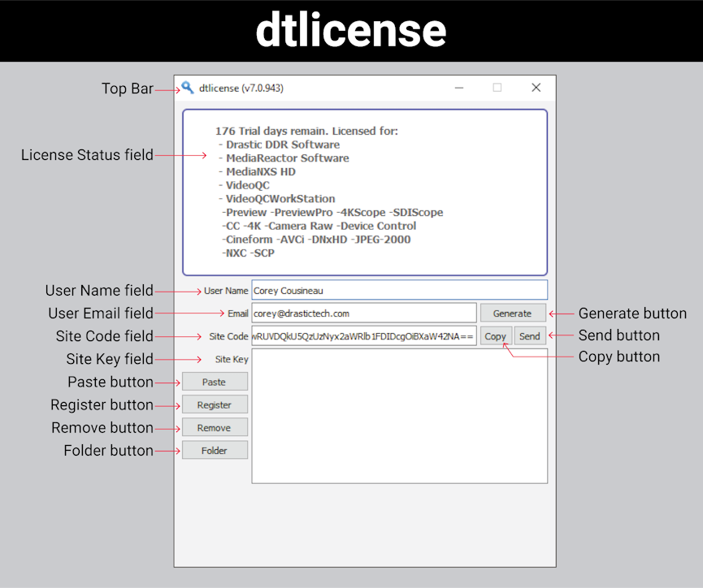Click the Generate button
Image resolution: width=703 pixels, height=588 pixels.
tap(513, 313)
